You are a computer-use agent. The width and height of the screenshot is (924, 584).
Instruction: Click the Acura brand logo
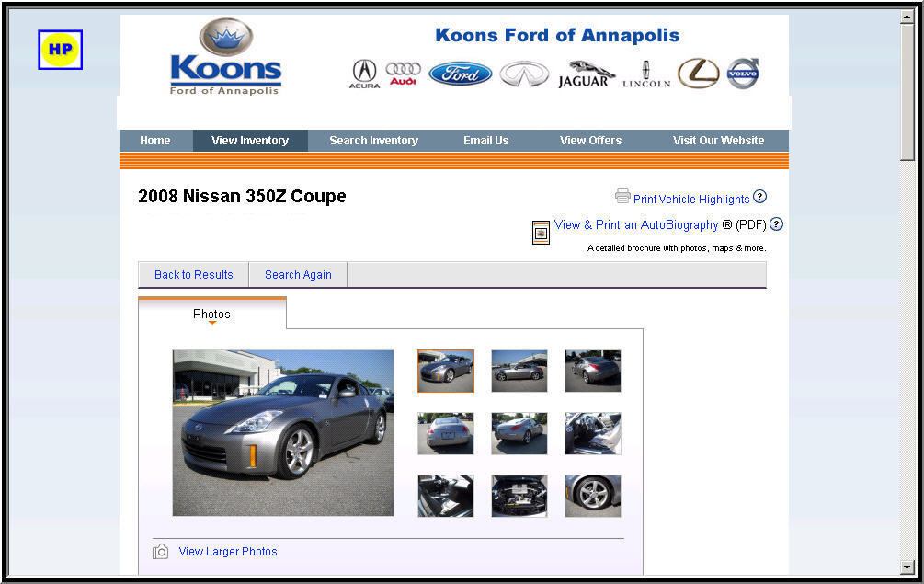click(x=364, y=74)
